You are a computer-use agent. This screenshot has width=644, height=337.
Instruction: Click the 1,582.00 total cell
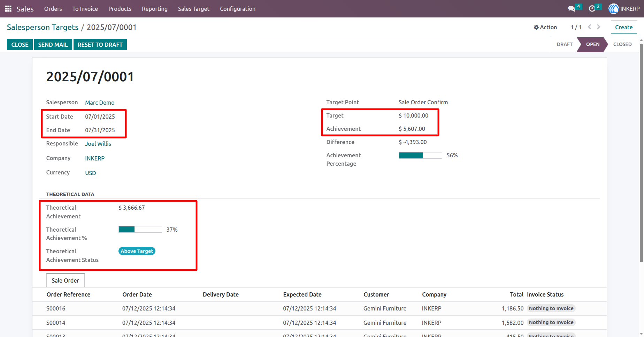pyautogui.click(x=513, y=323)
